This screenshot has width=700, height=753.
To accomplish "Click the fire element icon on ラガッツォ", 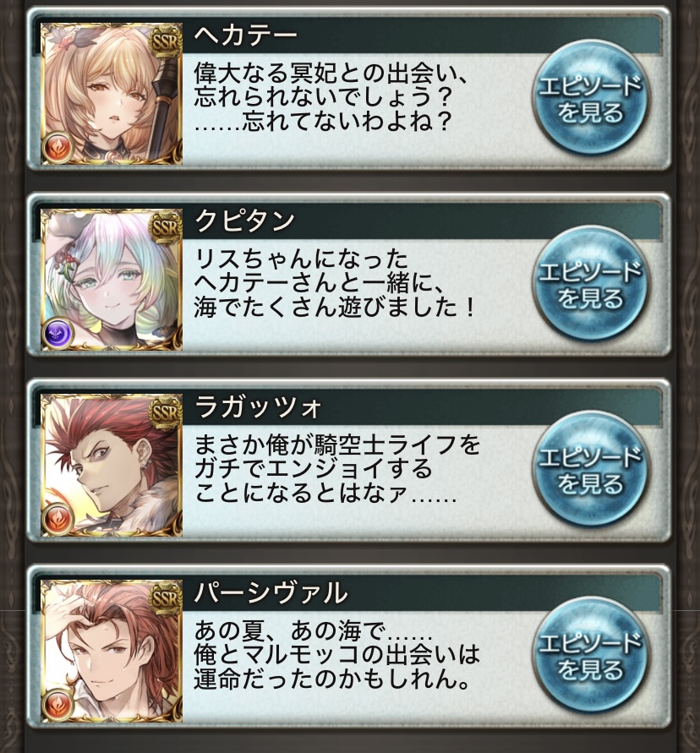I will [57, 518].
